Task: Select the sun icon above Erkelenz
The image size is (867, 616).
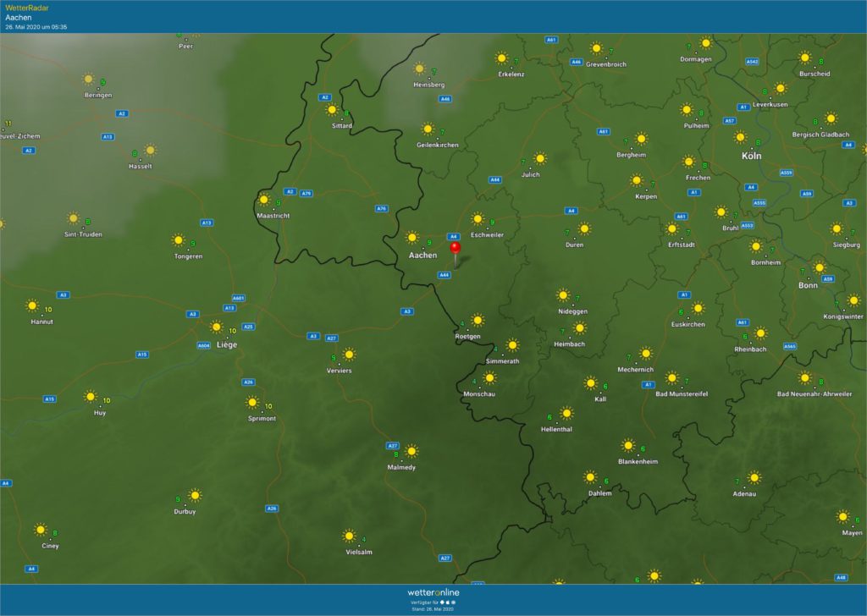Action: [x=501, y=58]
